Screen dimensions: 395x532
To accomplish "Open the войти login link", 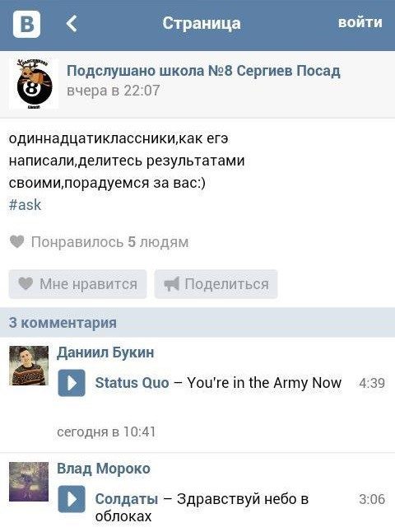I will [360, 22].
